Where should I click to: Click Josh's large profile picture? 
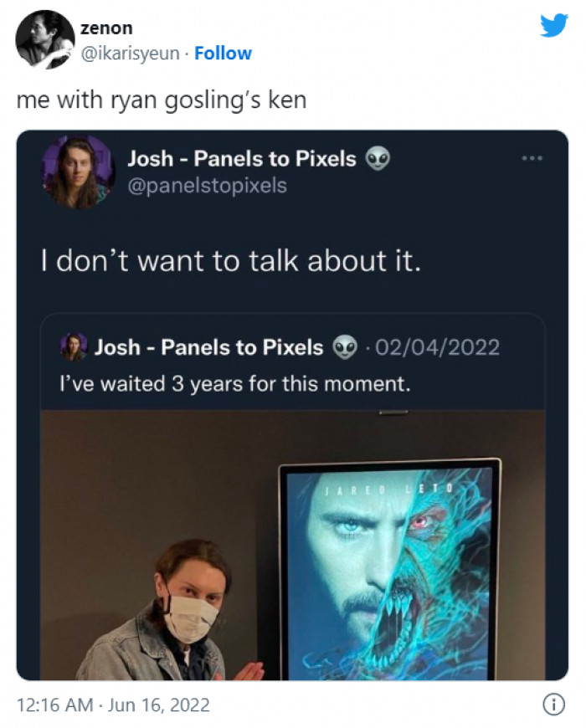click(x=78, y=171)
